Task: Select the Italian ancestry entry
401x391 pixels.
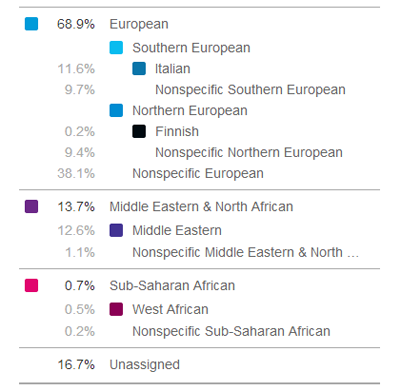Action: [x=173, y=69]
